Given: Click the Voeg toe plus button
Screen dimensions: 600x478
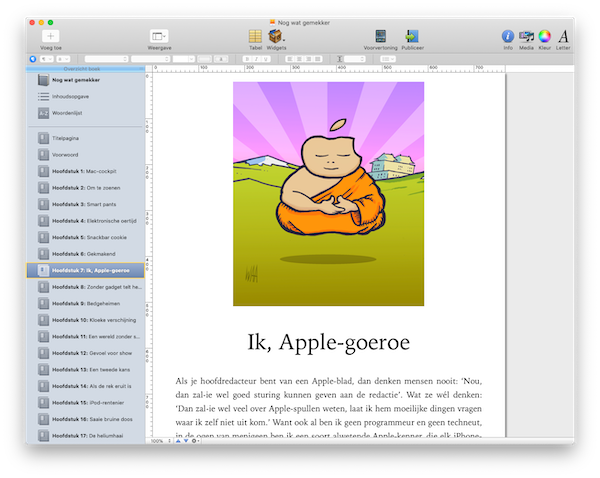Looking at the screenshot, I should tap(51, 36).
